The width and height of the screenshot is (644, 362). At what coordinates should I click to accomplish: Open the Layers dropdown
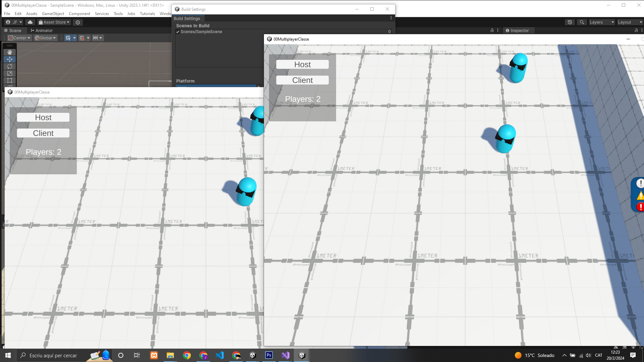[602, 22]
